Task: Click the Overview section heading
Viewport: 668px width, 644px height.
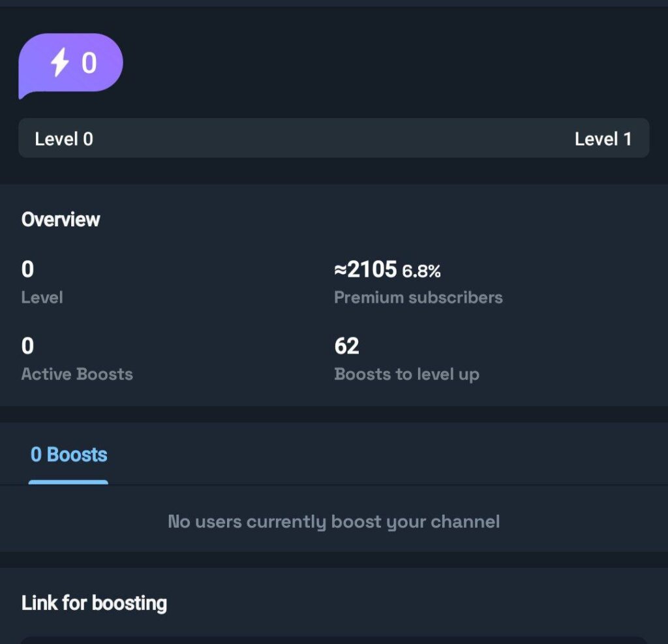Action: pos(61,219)
